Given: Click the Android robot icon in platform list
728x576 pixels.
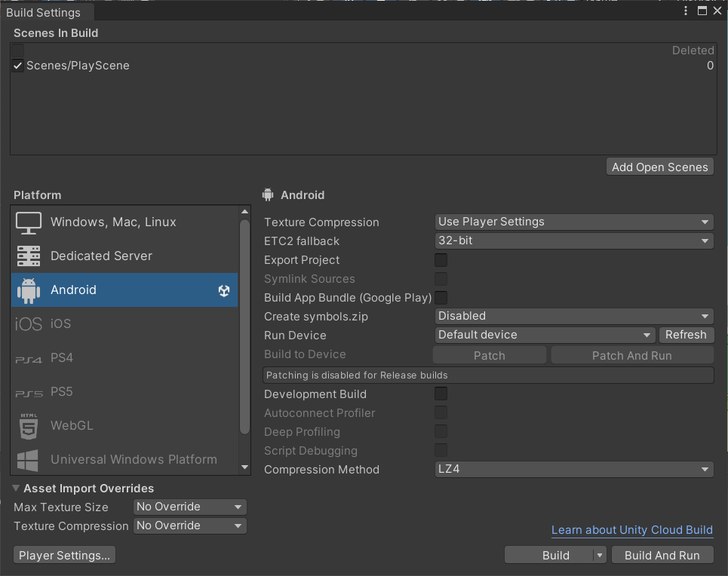Looking at the screenshot, I should click(29, 290).
